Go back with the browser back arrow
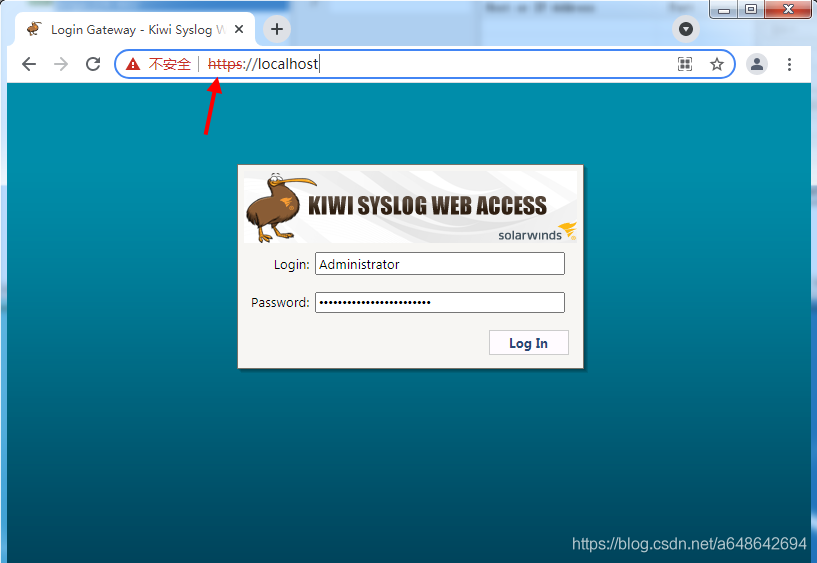Viewport: 817px width, 563px height. click(x=29, y=64)
